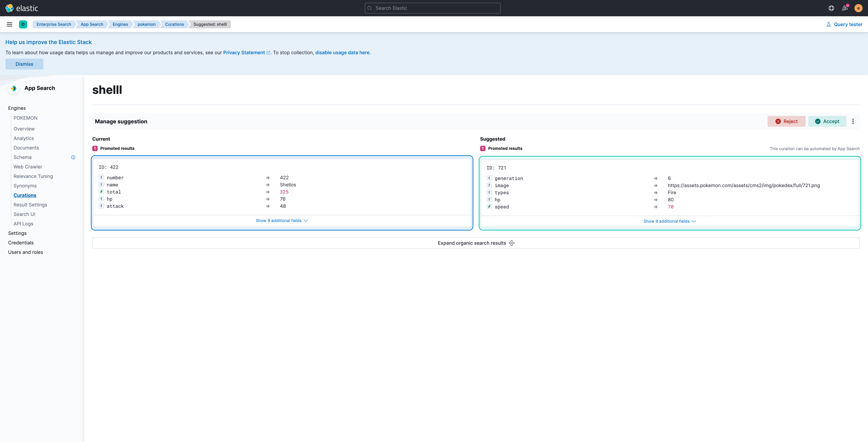Click the Elastic logo
The width and height of the screenshot is (868, 442).
click(22, 8)
